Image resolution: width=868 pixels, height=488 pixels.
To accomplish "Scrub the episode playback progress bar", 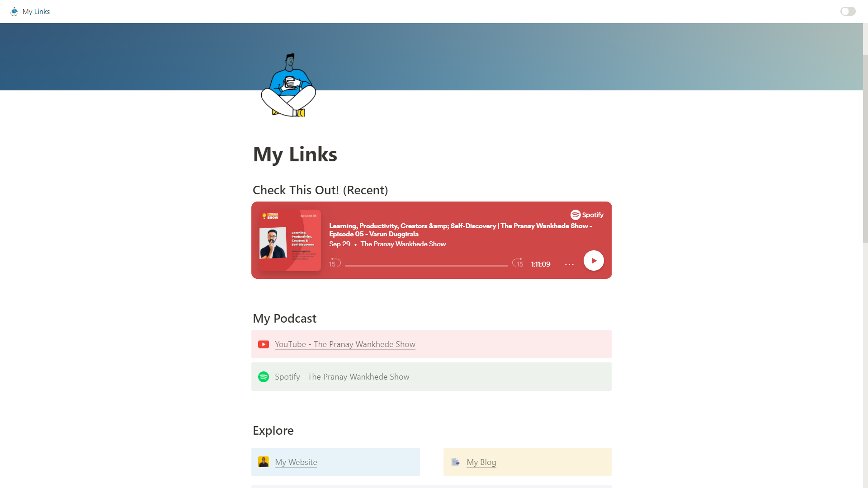I will point(425,265).
